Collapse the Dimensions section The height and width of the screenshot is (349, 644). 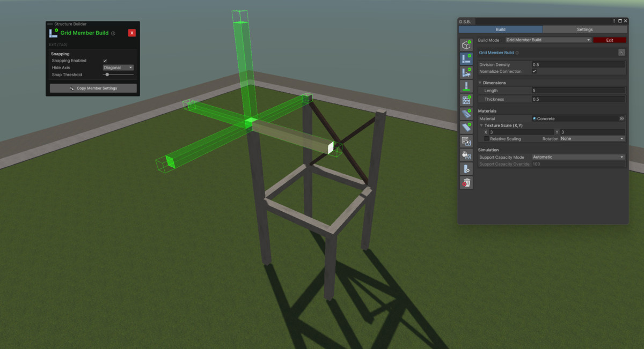pyautogui.click(x=481, y=83)
